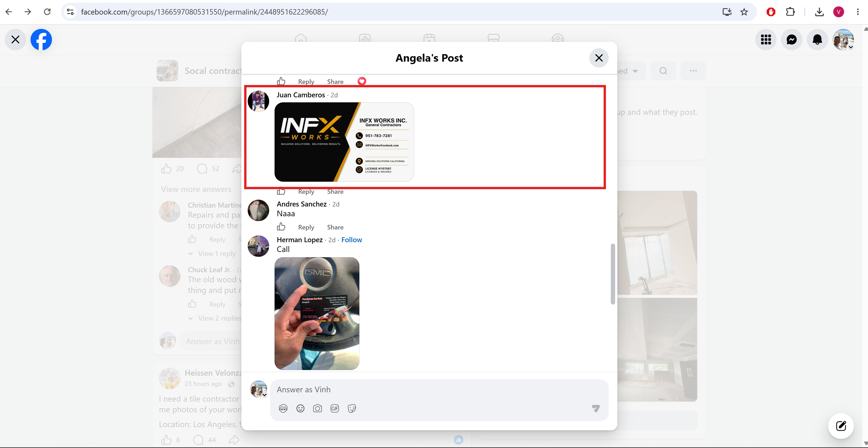Like Christian Martinez's background comment
This screenshot has width=868, height=448.
(192, 239)
